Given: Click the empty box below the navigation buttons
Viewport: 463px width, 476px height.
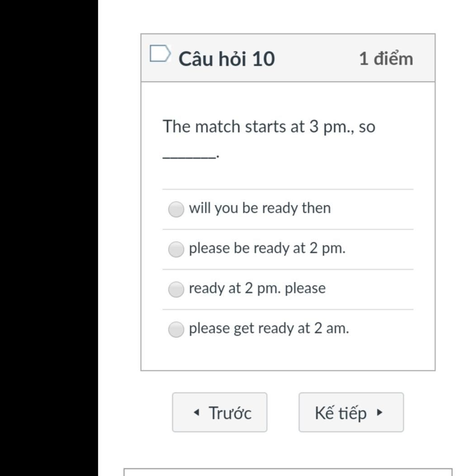Looking at the screenshot, I should point(288,472).
